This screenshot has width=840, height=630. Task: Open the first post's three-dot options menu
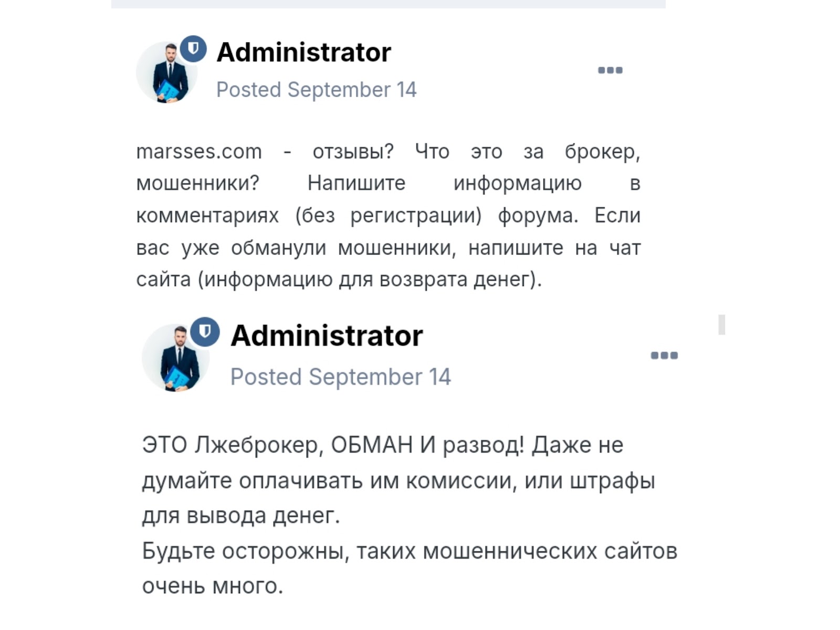click(x=610, y=70)
